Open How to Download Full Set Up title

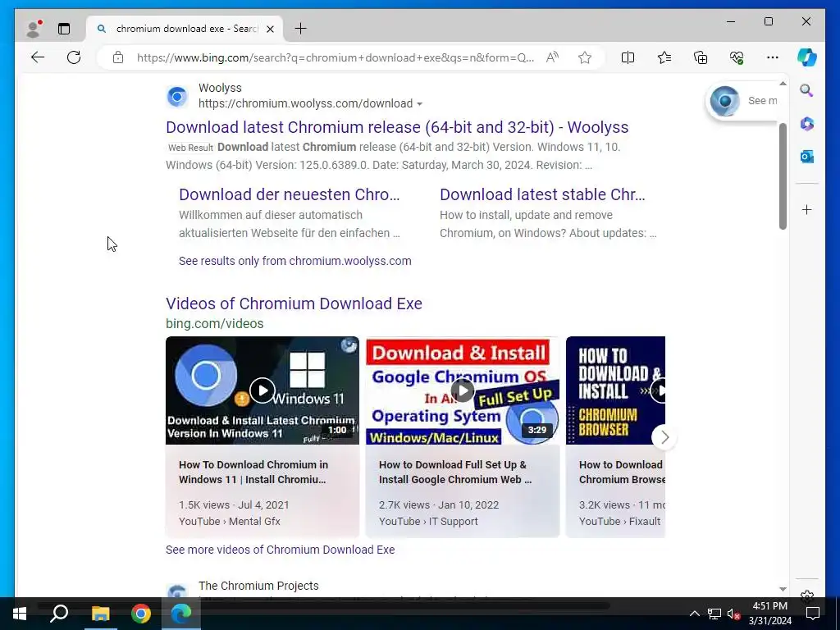click(x=455, y=472)
